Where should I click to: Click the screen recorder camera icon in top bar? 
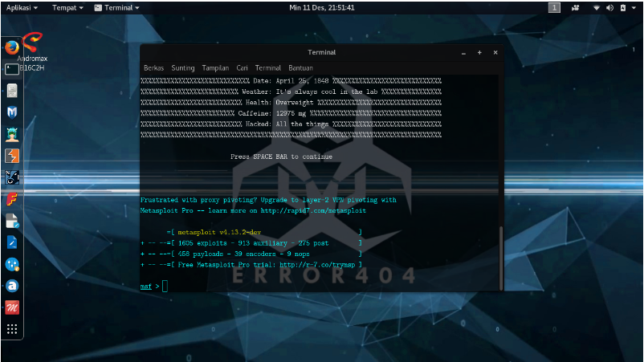tap(575, 8)
